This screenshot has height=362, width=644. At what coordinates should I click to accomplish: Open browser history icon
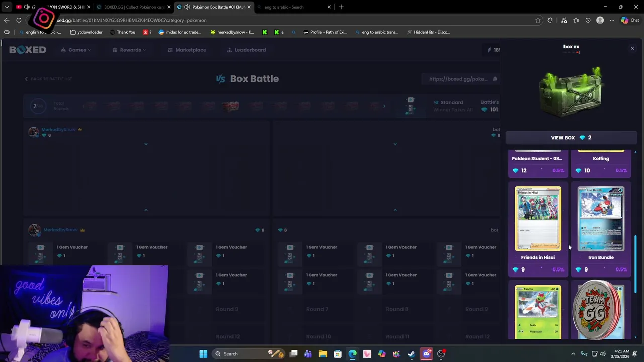click(588, 20)
